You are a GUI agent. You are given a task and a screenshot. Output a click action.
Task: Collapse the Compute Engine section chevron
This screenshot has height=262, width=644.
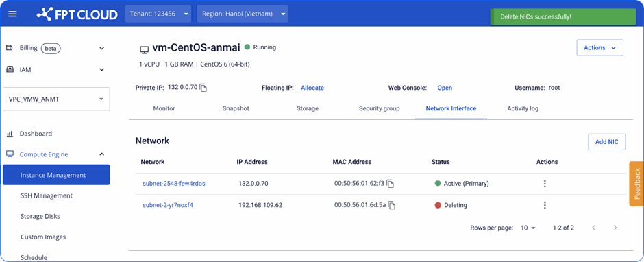click(102, 154)
